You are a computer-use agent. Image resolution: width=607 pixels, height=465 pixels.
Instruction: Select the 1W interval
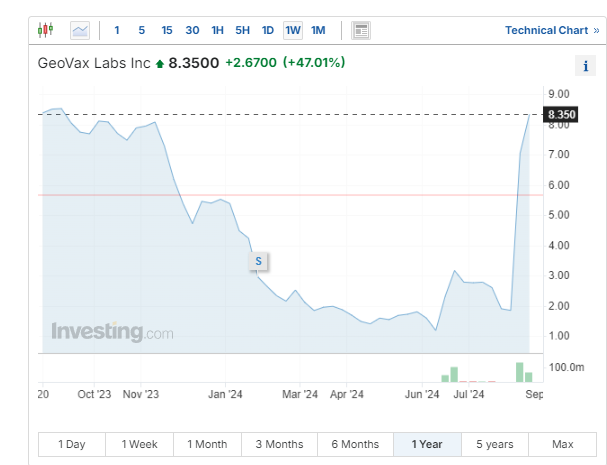293,30
